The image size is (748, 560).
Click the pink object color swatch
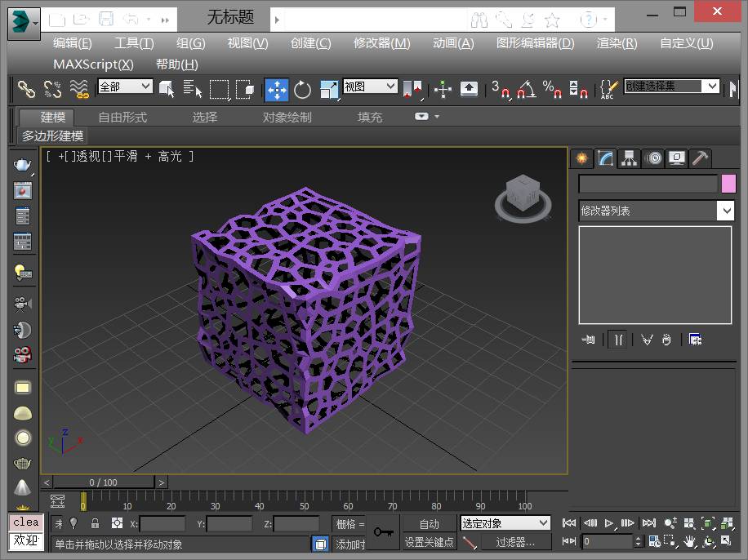pos(728,184)
